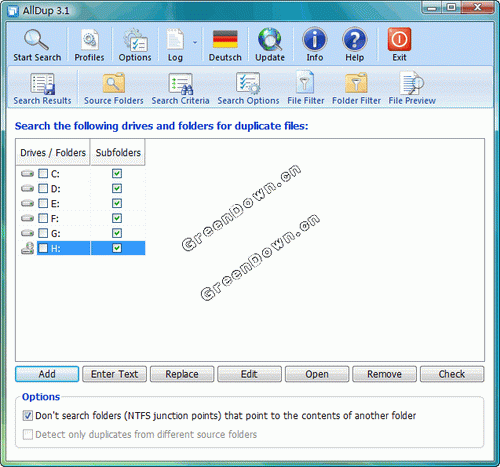Select the F: drive label

pyautogui.click(x=55, y=219)
